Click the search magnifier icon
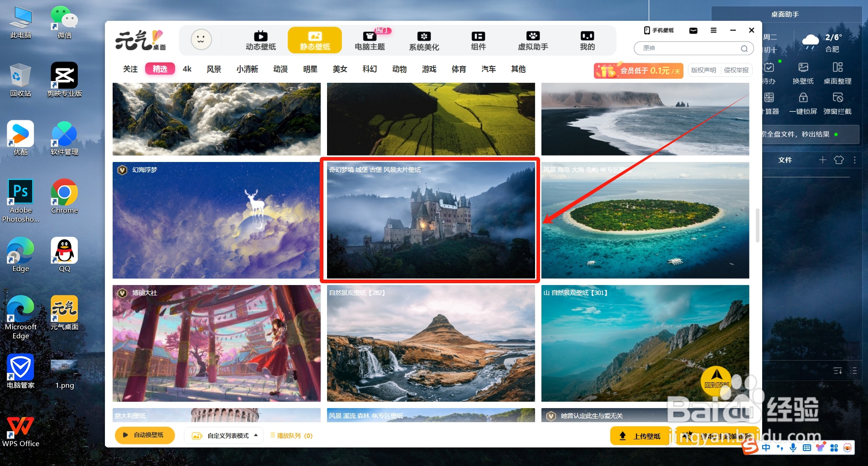The width and height of the screenshot is (868, 466). (744, 48)
